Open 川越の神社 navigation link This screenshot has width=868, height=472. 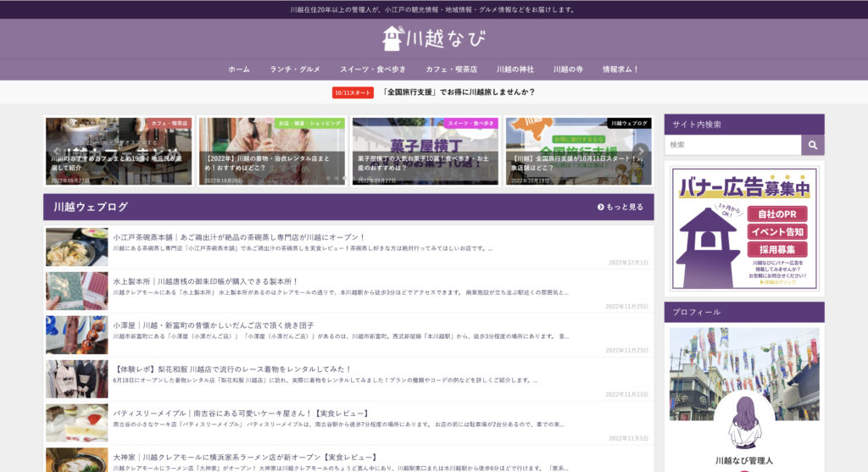(515, 69)
